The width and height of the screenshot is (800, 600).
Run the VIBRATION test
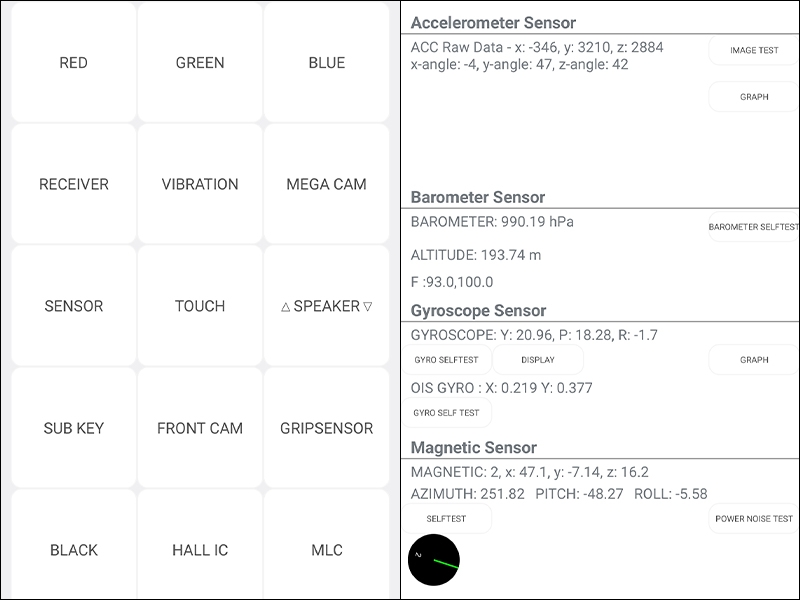[200, 184]
